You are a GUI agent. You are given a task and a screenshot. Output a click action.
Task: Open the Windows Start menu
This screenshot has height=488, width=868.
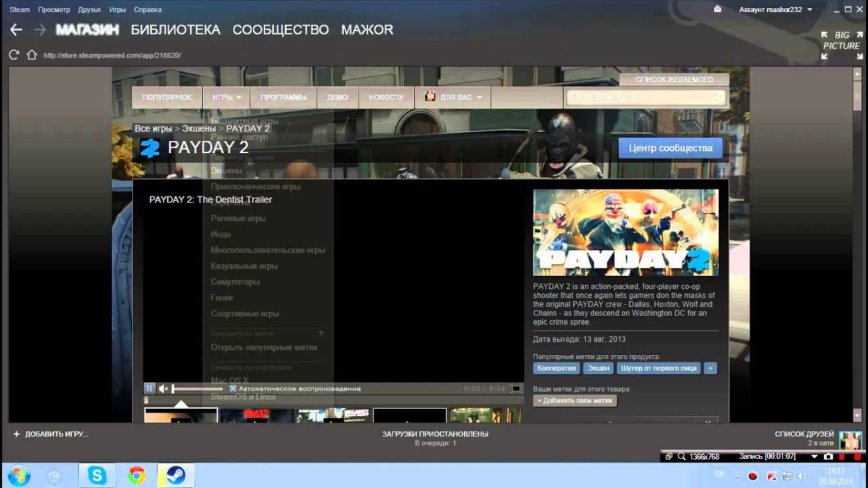click(x=18, y=476)
